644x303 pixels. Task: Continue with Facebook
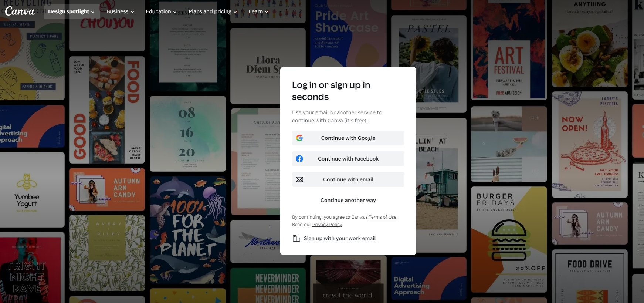pos(348,159)
